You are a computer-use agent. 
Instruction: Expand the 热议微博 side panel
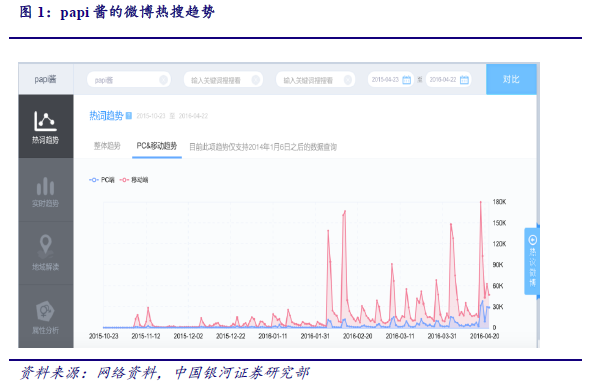[x=532, y=261]
